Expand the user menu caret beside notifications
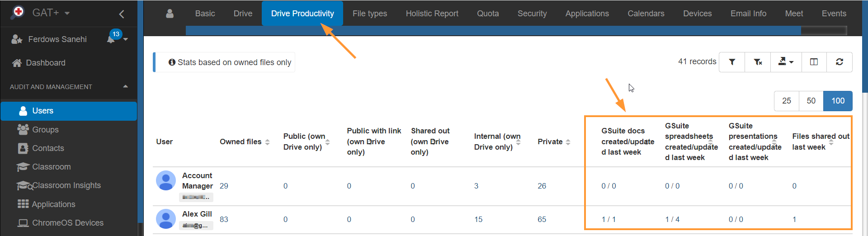The width and height of the screenshot is (868, 236). [x=126, y=39]
